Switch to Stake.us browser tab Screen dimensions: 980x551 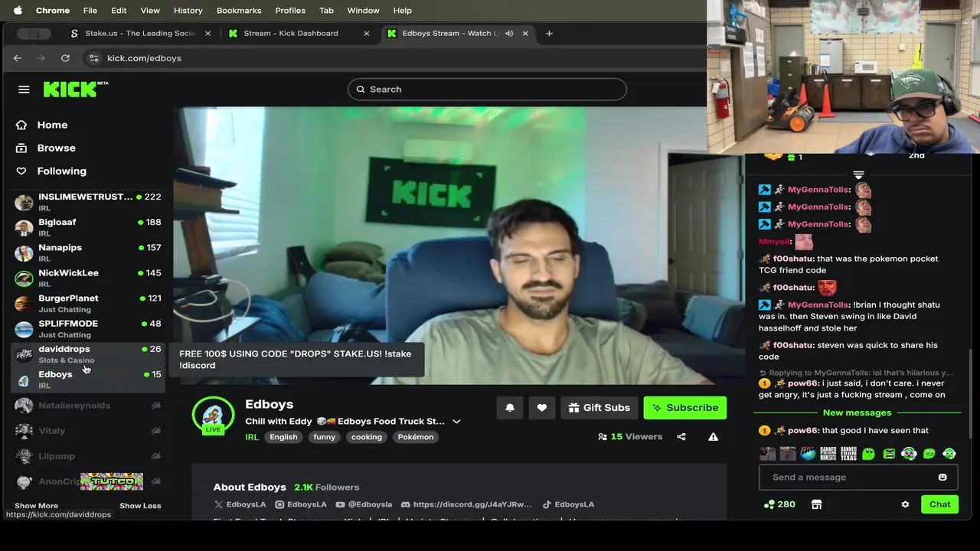139,34
